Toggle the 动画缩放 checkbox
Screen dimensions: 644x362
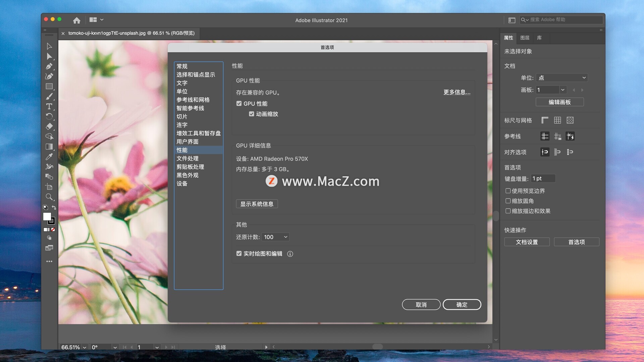(252, 114)
